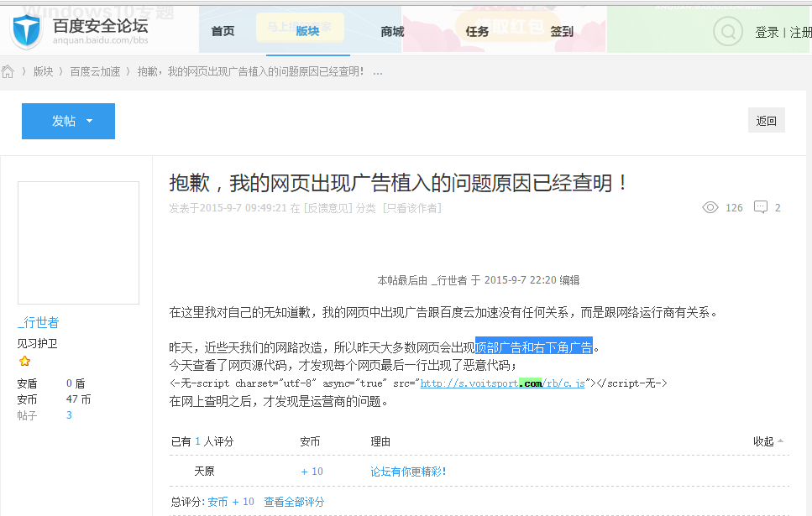
Task: Open the 首页 navigation tab
Action: tap(223, 32)
